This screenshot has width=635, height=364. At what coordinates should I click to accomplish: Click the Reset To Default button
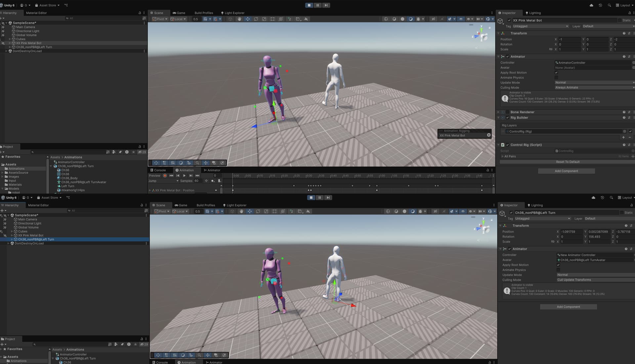tap(568, 162)
